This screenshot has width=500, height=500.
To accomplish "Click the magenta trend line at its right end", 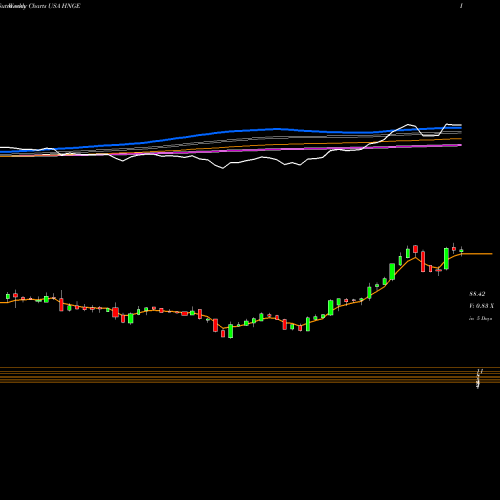I will [x=460, y=145].
